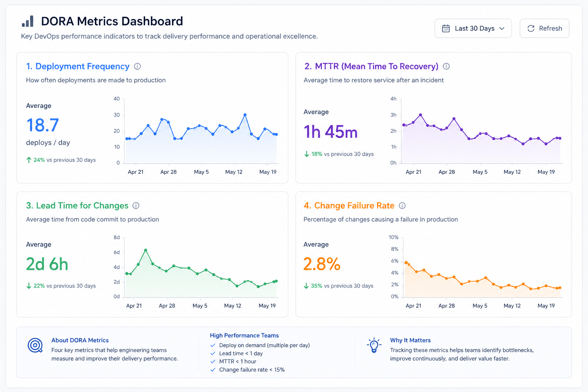The width and height of the screenshot is (588, 392).
Task: Click the 8d label on the Lead Time chart
Action: point(117,237)
